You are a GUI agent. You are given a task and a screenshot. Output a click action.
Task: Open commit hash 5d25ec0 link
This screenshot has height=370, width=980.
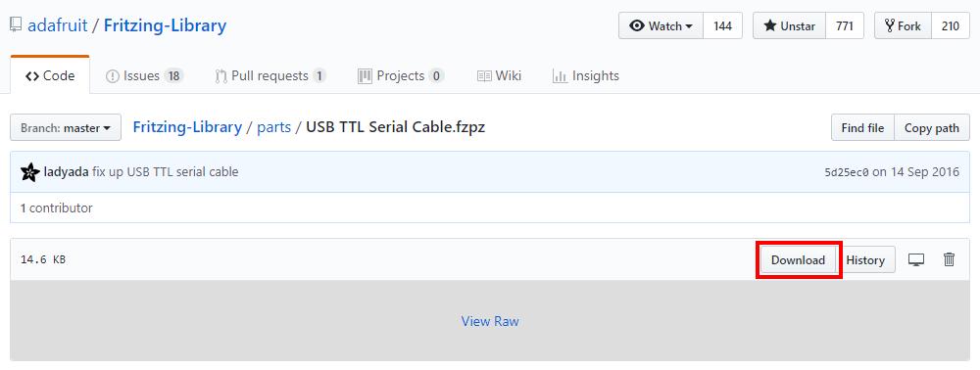847,172
